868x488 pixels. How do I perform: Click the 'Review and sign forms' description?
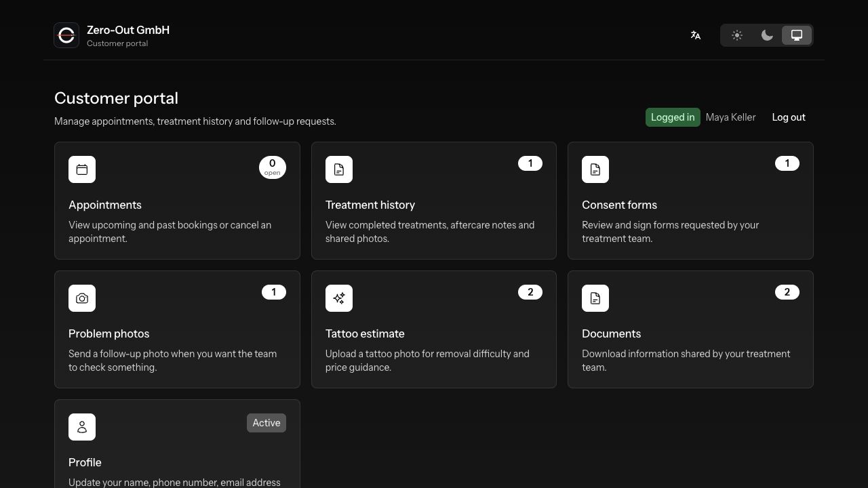click(670, 232)
